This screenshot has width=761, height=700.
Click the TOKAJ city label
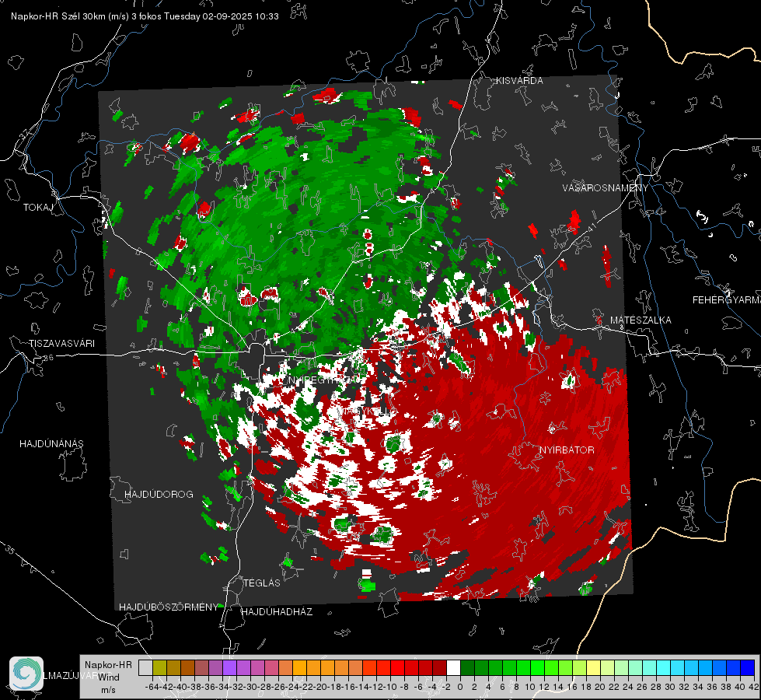tap(38, 208)
